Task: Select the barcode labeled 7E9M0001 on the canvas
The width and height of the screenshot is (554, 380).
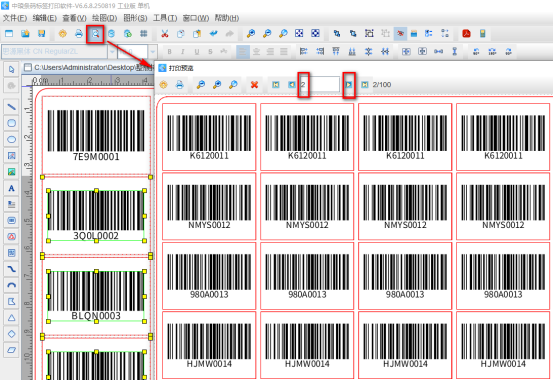Action: click(96, 135)
